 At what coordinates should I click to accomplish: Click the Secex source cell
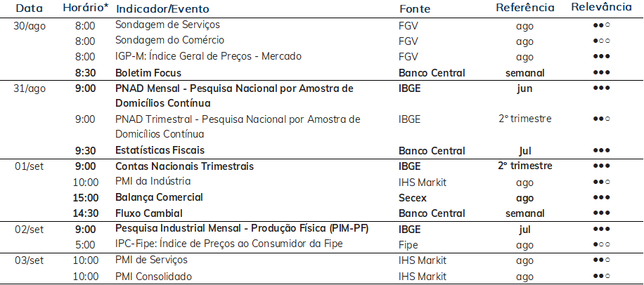413,198
